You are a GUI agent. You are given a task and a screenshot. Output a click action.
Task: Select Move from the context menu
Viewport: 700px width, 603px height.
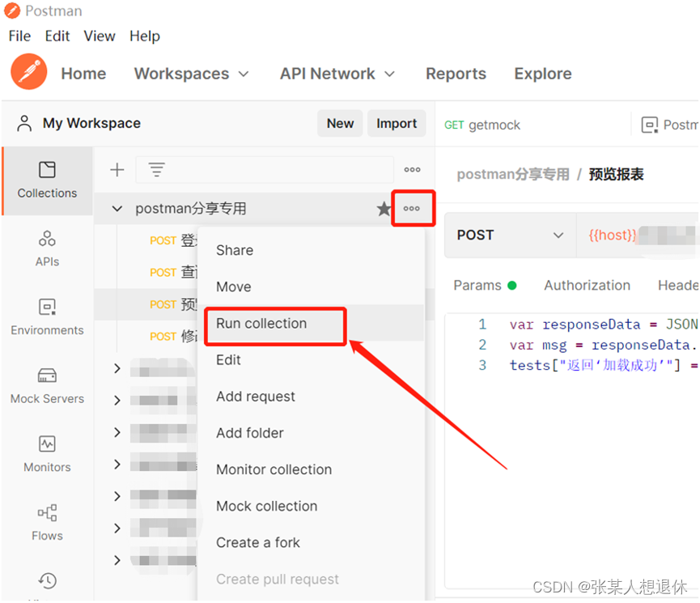click(x=234, y=287)
